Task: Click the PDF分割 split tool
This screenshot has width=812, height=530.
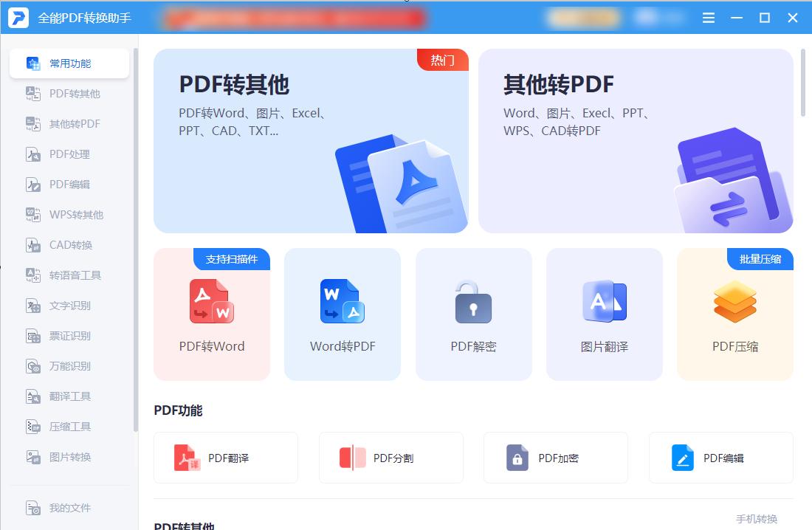Action: point(391,458)
